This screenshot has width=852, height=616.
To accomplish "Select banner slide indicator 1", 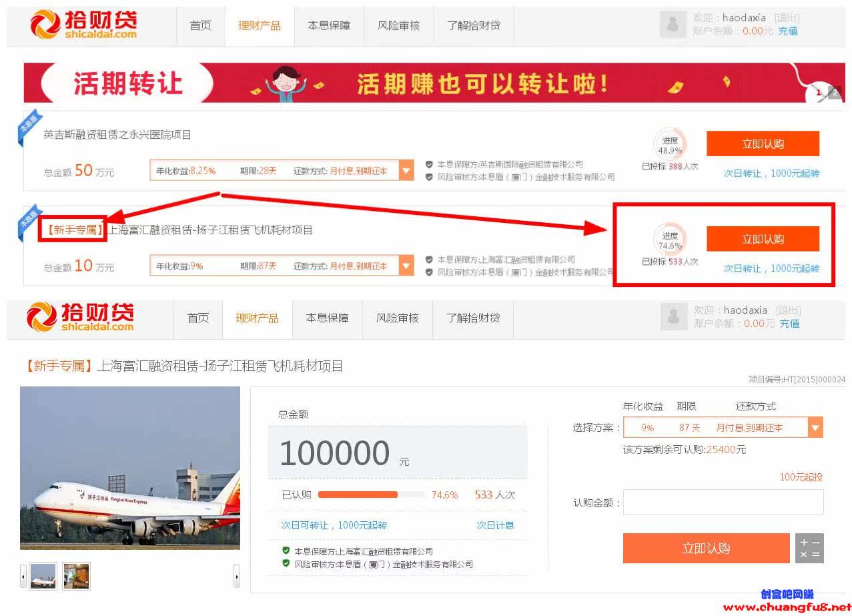I will (x=819, y=93).
